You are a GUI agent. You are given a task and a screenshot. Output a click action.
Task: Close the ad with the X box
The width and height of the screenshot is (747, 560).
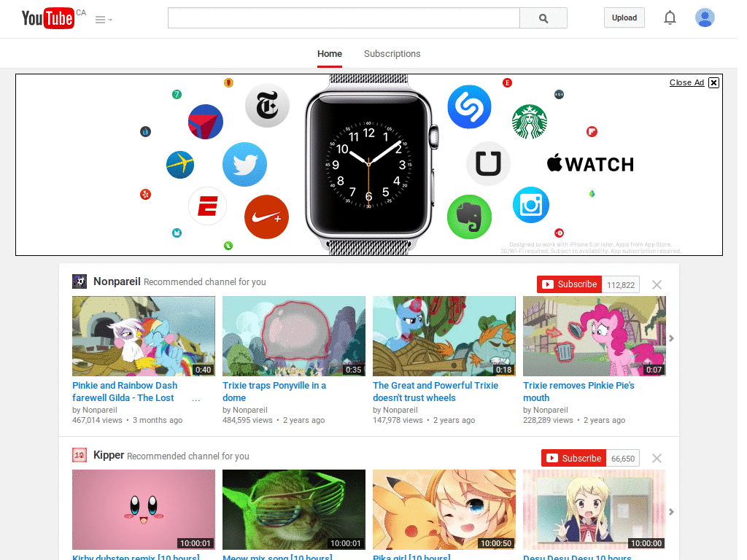click(x=713, y=82)
